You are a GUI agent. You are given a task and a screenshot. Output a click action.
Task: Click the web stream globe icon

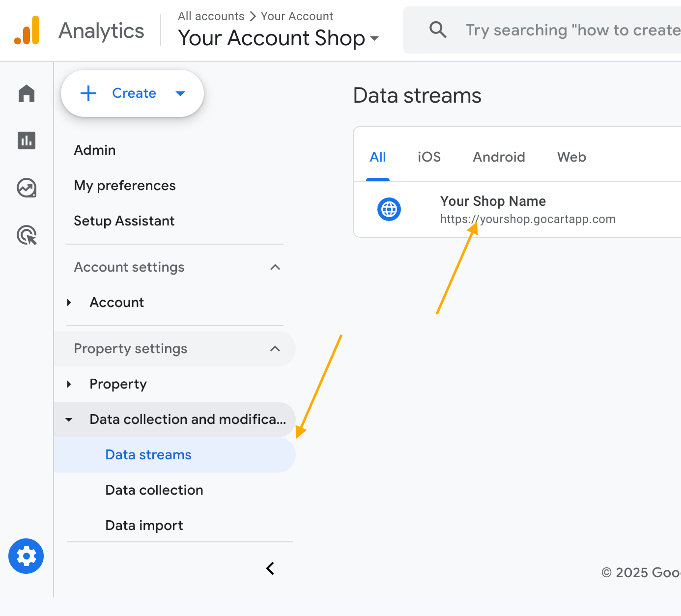(389, 209)
